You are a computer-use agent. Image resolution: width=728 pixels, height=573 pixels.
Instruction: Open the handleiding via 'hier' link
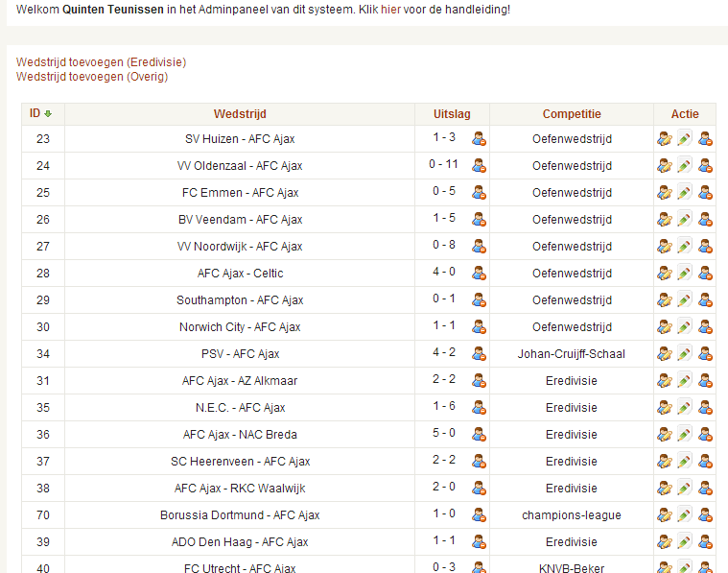coord(390,10)
